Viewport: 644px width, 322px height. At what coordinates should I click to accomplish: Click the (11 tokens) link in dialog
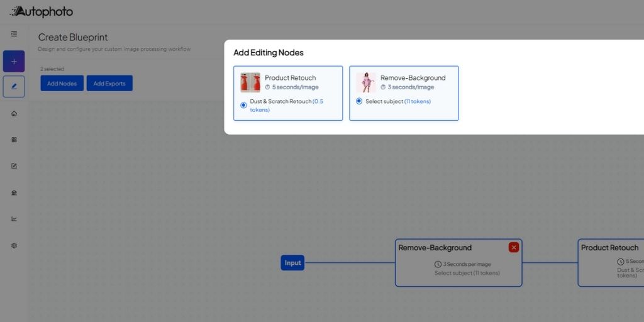pyautogui.click(x=418, y=101)
